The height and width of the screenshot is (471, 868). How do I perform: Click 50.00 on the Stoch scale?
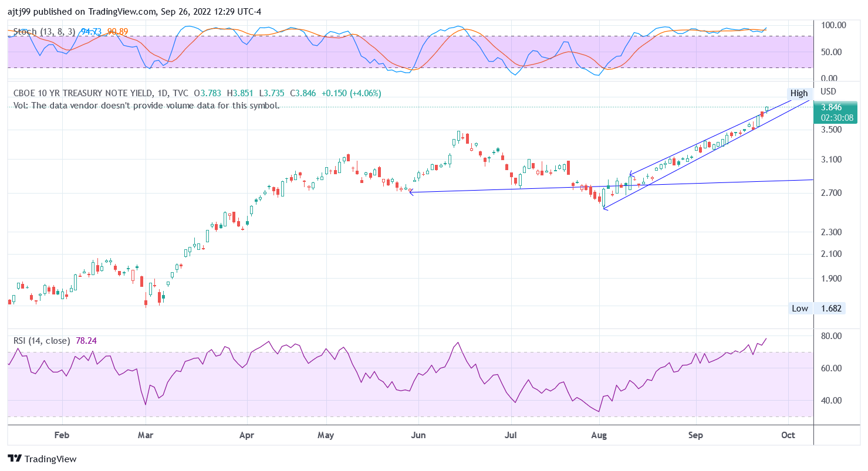[833, 52]
